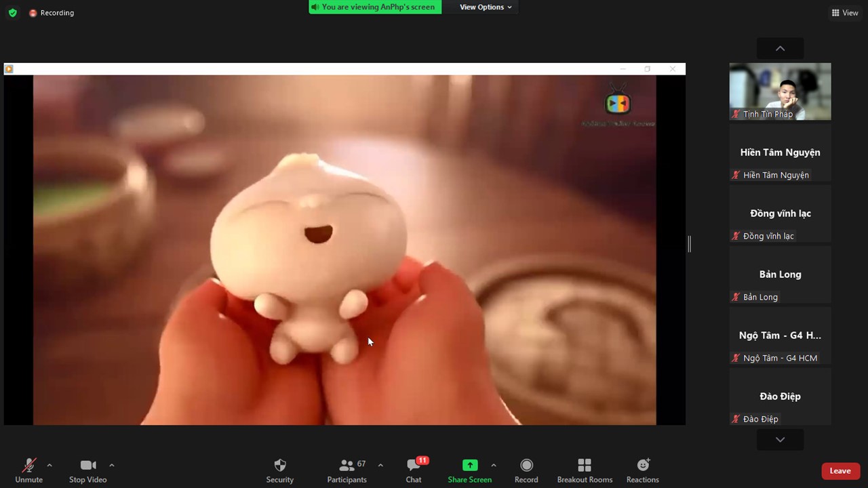
Task: Click the participant count 67
Action: [x=361, y=464]
